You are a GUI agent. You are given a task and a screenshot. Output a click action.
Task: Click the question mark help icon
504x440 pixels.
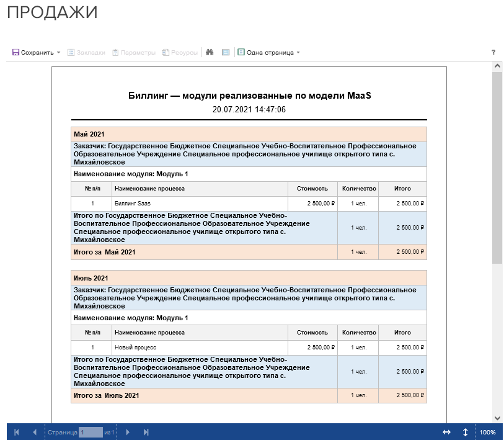493,53
